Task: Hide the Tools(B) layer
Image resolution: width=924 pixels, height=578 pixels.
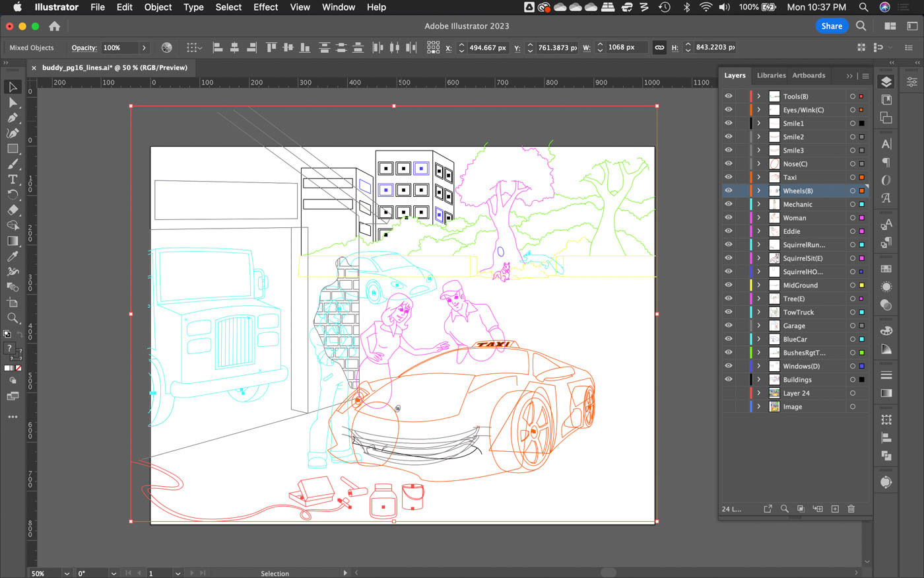Action: pyautogui.click(x=729, y=96)
